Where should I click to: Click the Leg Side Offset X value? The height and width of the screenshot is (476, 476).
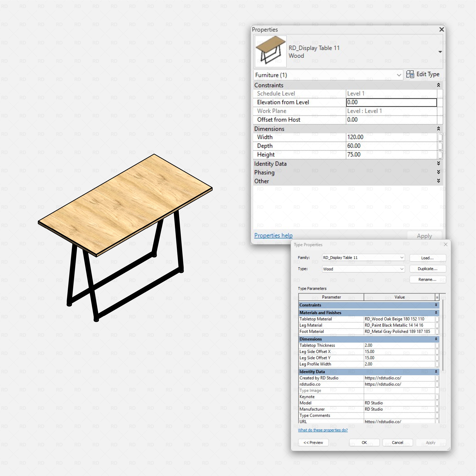point(399,352)
